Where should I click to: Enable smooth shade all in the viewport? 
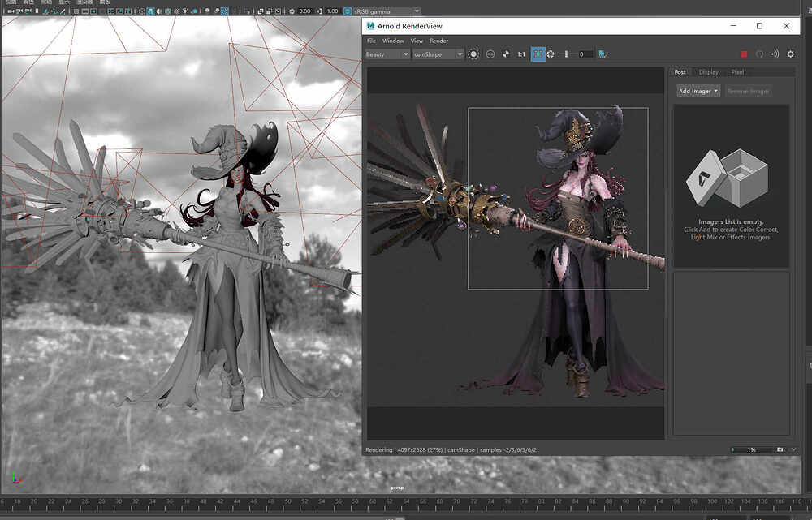[x=151, y=11]
